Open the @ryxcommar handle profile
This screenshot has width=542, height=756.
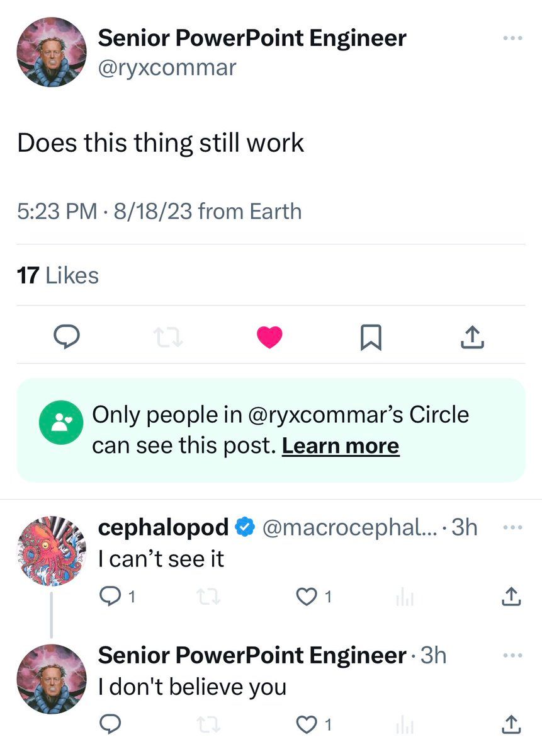[x=167, y=67]
